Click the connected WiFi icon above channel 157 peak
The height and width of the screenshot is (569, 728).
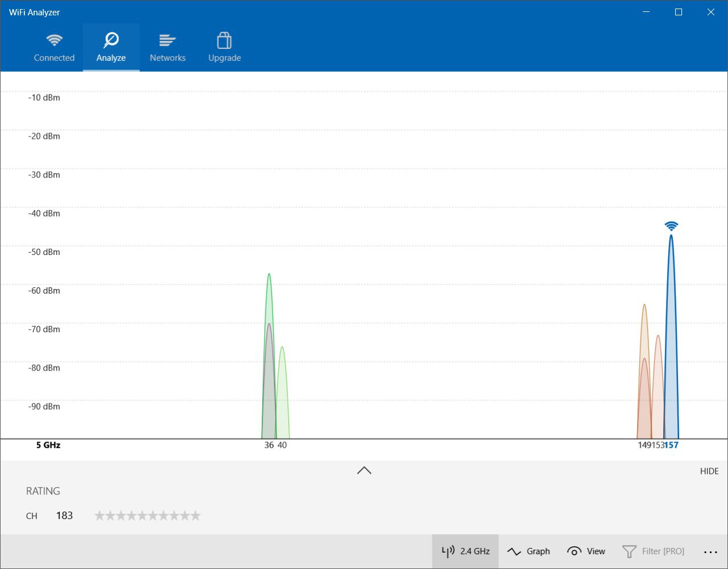(671, 226)
